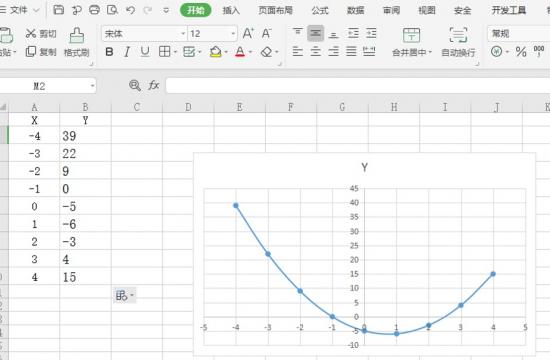550x360 pixels.
Task: Switch to the 开始 tab
Action: pos(196,10)
